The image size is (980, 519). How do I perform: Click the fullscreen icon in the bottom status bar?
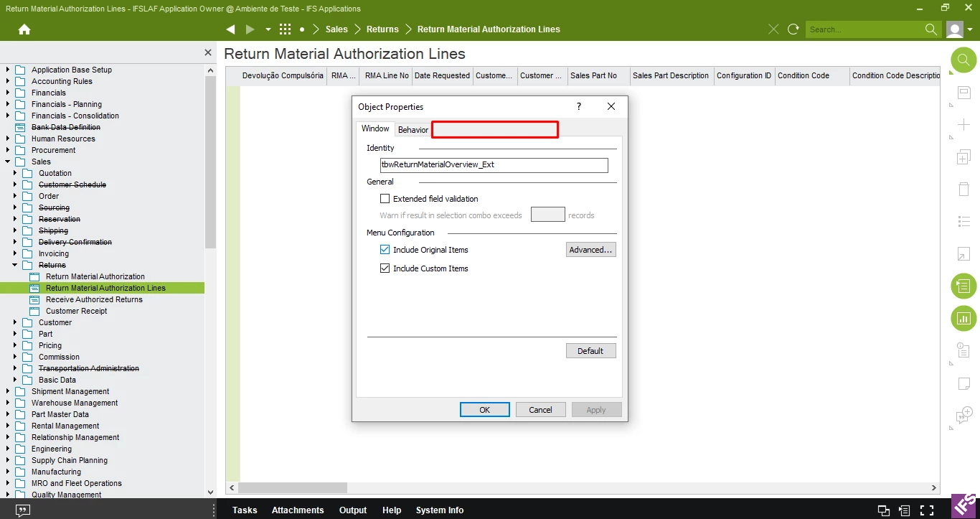pyautogui.click(x=927, y=510)
